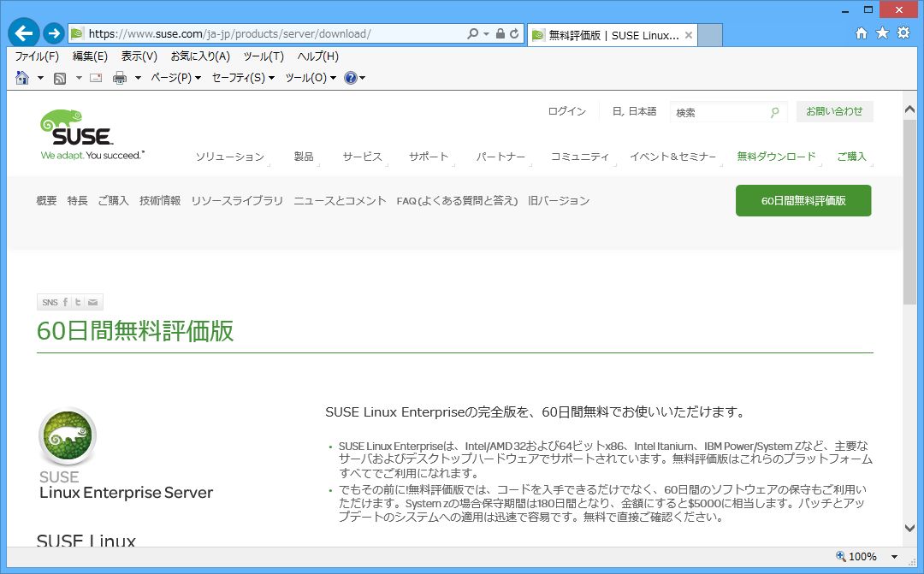This screenshot has width=924, height=574.
Task: Open the zoom level 100% dropdown arrow
Action: click(894, 557)
